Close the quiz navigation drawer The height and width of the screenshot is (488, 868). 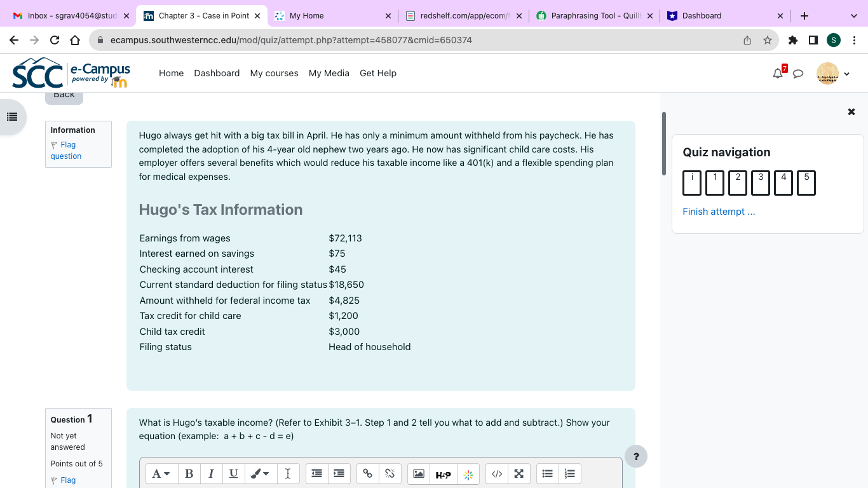coord(851,112)
